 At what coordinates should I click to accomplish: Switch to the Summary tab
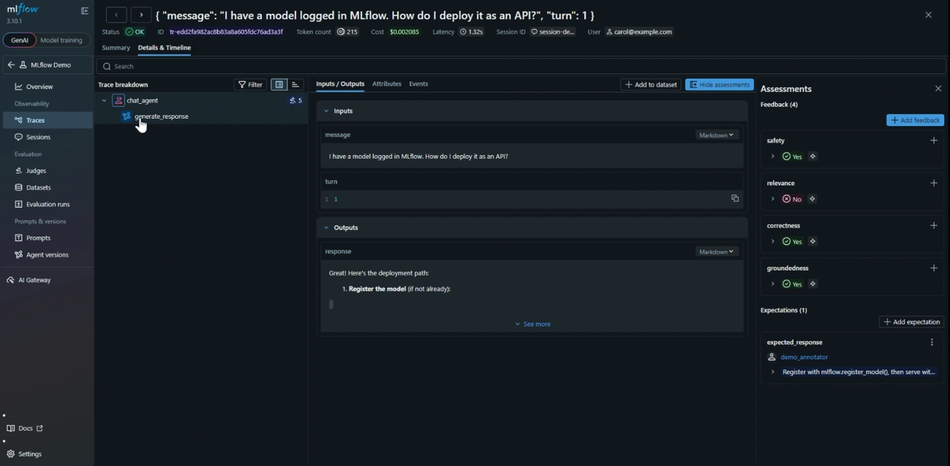pyautogui.click(x=116, y=48)
